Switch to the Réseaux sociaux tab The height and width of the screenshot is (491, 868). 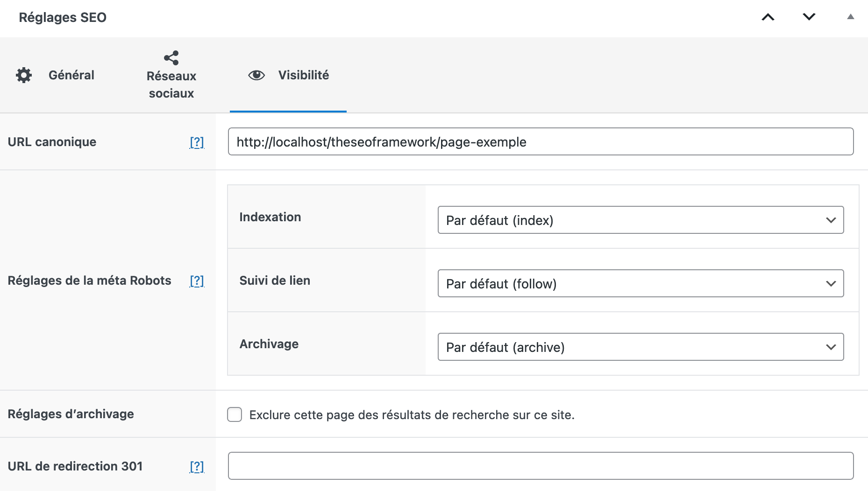171,84
